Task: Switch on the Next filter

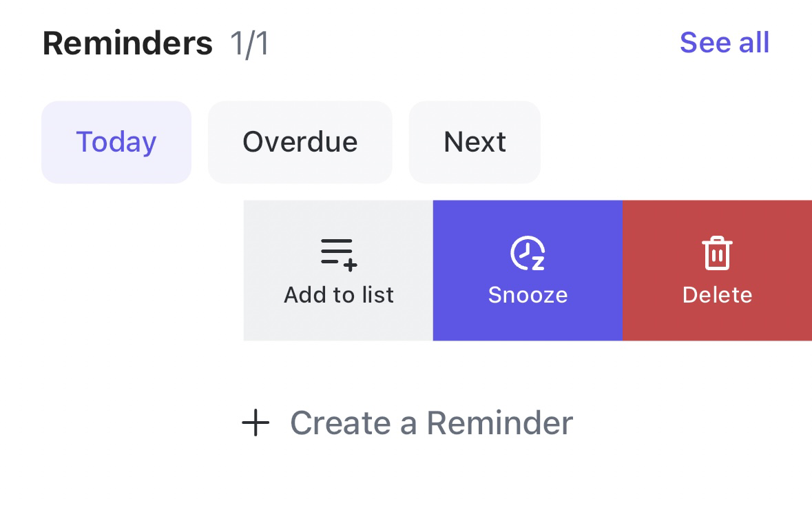Action: tap(475, 142)
